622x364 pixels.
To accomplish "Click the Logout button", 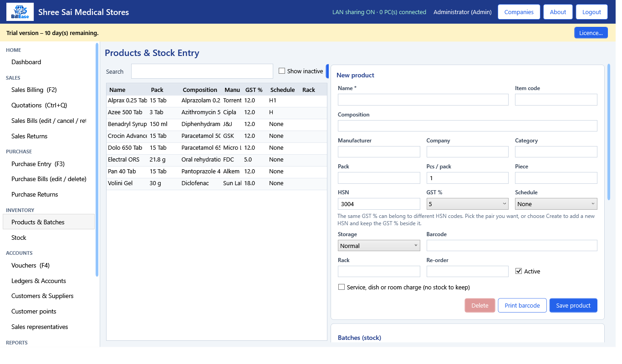I will (591, 12).
